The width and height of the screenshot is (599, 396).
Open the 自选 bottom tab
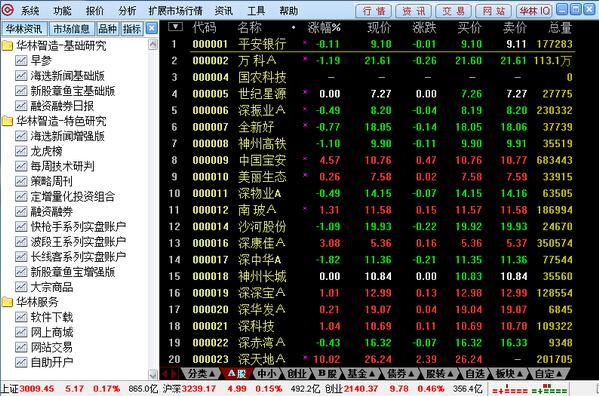click(x=475, y=373)
